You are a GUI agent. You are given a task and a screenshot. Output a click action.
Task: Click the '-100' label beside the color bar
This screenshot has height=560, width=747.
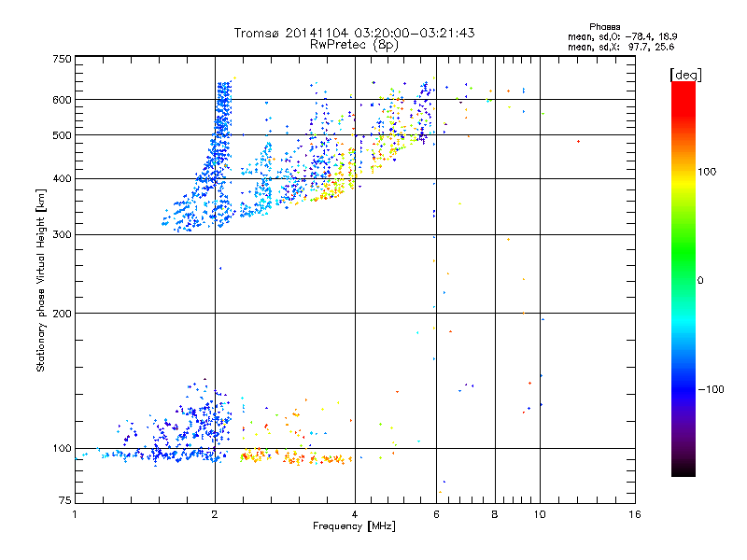(711, 389)
